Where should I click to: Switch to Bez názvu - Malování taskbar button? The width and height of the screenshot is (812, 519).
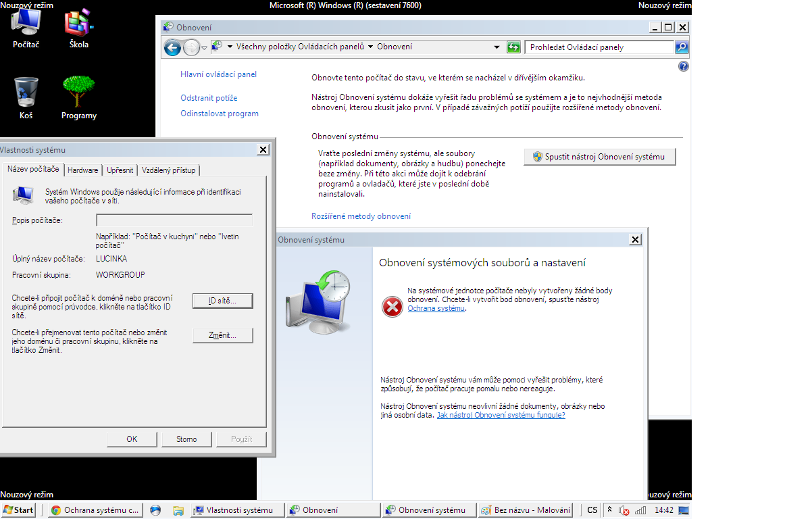pyautogui.click(x=526, y=510)
